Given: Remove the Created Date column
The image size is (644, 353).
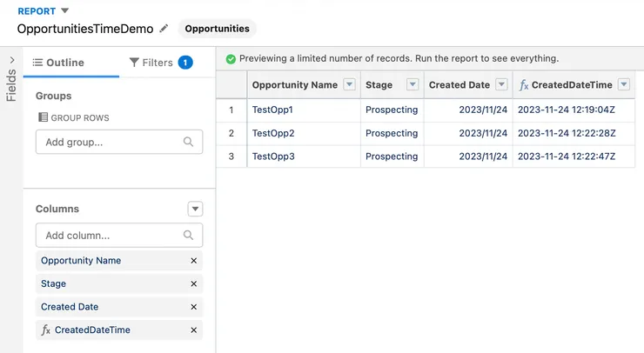Looking at the screenshot, I should [x=193, y=307].
